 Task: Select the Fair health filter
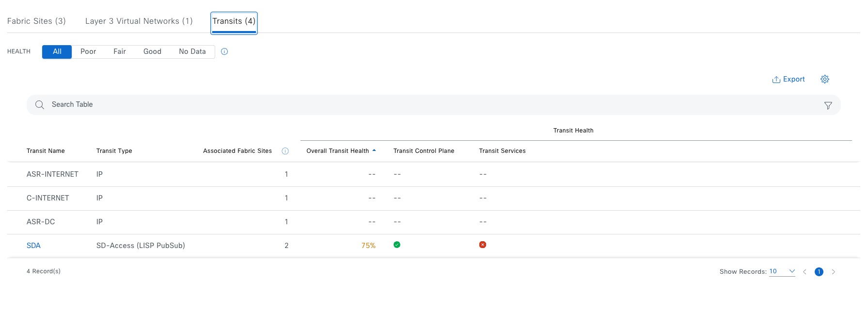(x=120, y=51)
